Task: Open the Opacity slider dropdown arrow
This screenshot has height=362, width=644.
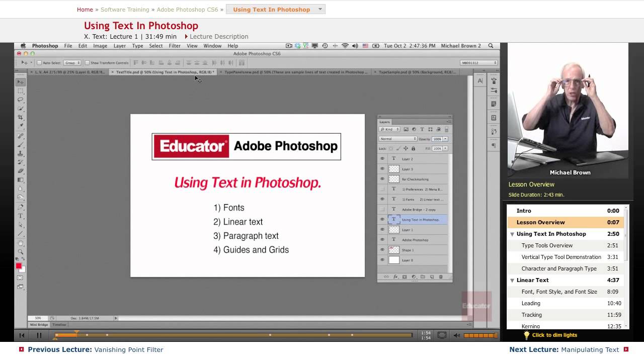Action: point(445,139)
